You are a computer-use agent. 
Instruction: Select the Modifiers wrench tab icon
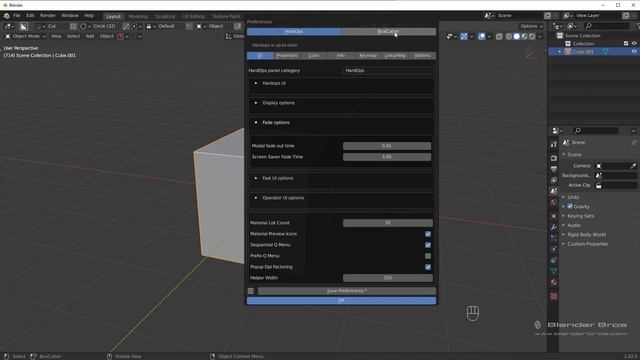click(553, 227)
